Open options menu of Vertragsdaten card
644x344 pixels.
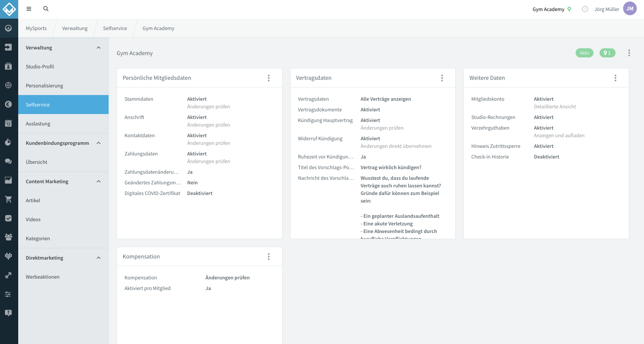(442, 78)
